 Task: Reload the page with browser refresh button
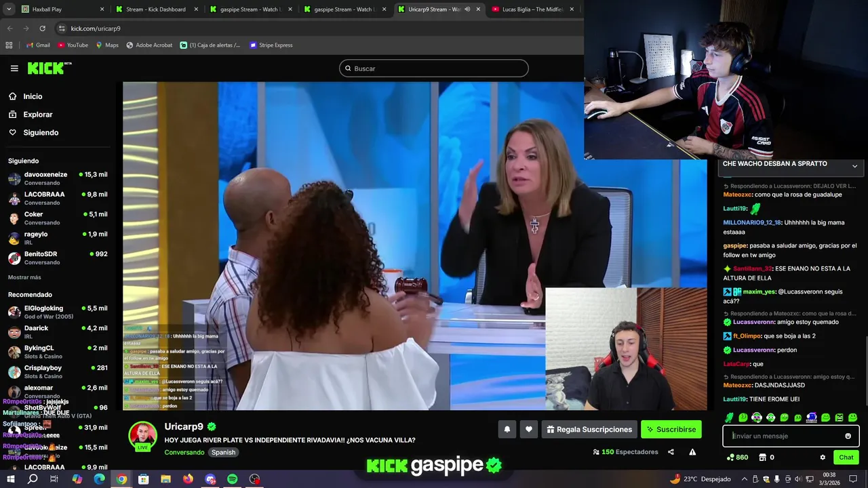tap(42, 28)
